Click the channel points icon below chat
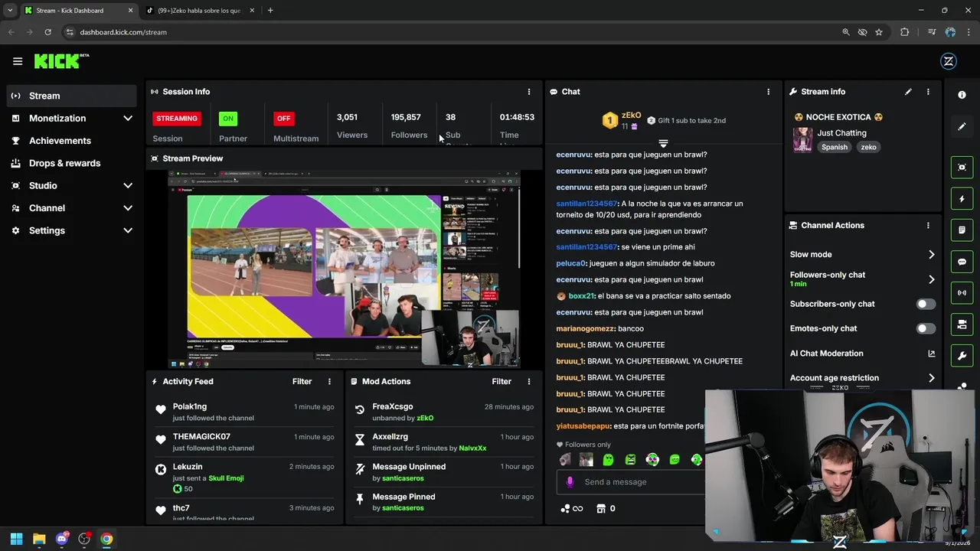This screenshot has width=980, height=551. (566, 508)
